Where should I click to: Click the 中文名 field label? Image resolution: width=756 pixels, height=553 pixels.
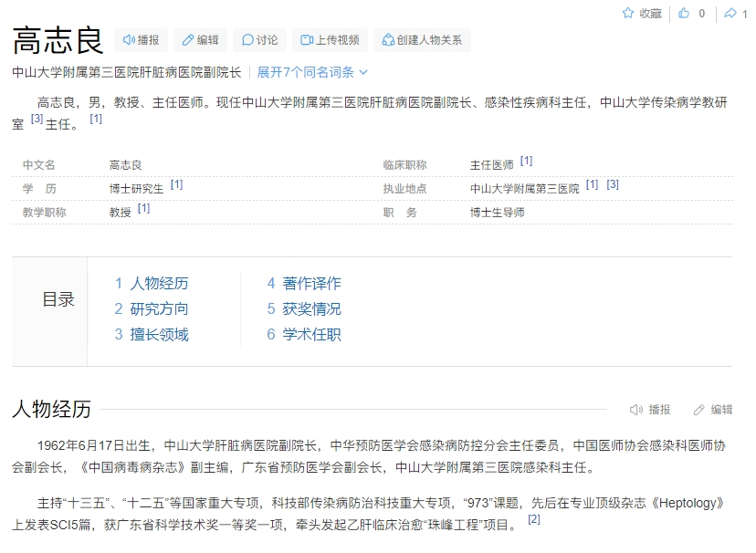39,165
